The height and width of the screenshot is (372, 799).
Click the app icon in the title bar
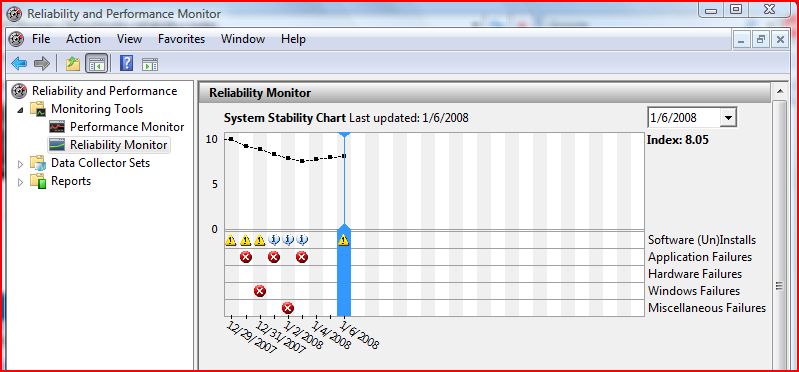(x=14, y=14)
